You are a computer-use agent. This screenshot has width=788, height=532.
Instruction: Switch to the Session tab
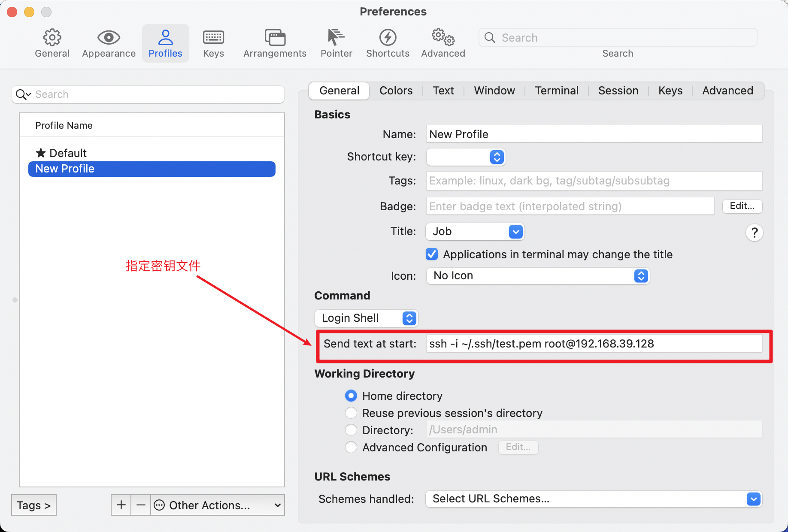(618, 91)
